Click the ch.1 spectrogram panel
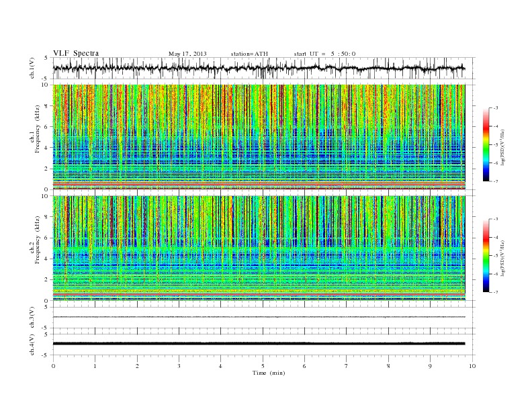 click(259, 137)
